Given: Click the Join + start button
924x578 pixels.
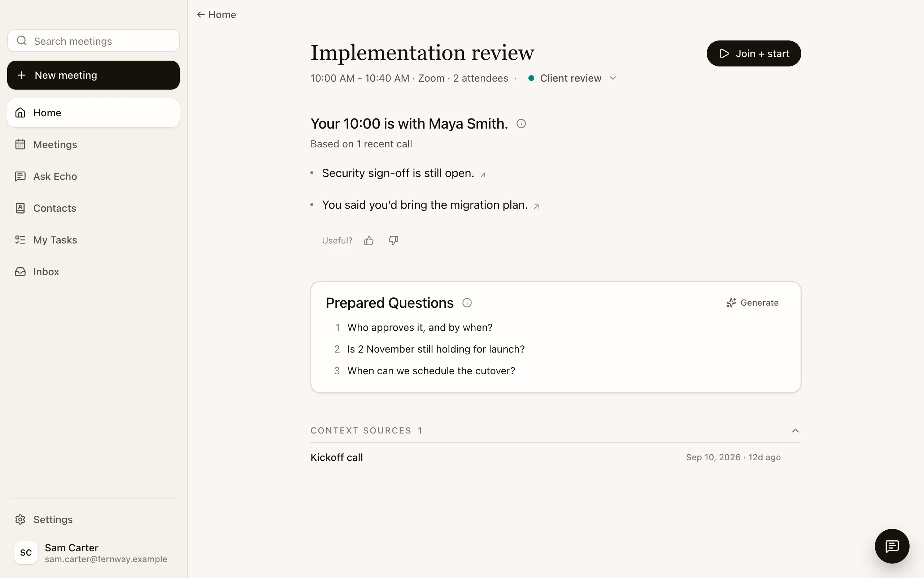Looking at the screenshot, I should point(754,53).
